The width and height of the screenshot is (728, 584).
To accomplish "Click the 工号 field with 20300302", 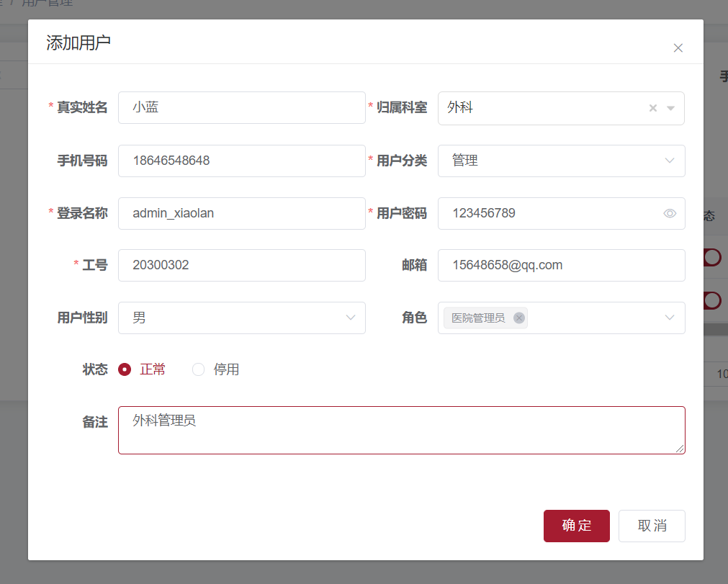I will click(242, 266).
